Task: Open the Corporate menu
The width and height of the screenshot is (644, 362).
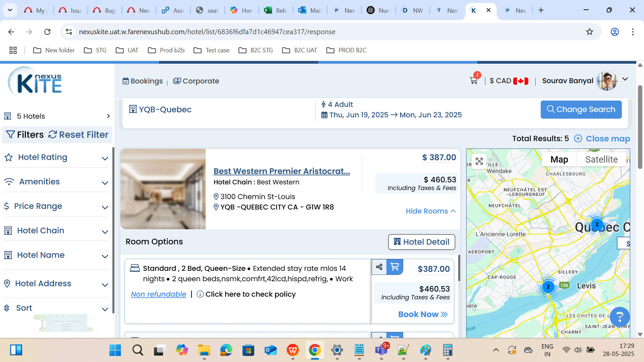Action: pos(196,81)
